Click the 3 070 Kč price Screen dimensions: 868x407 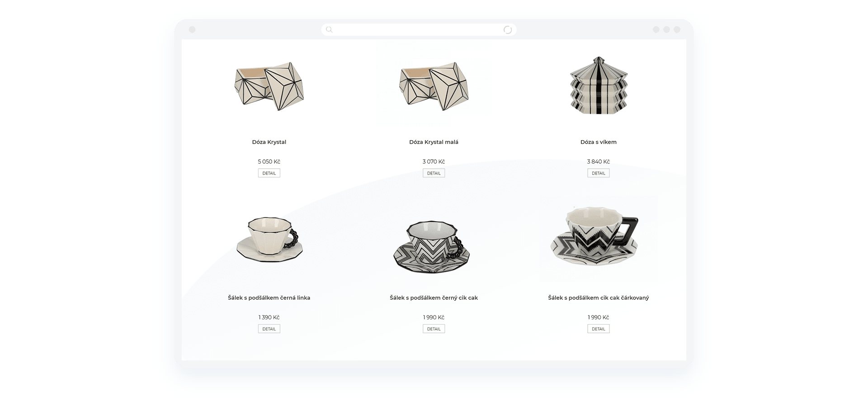click(434, 161)
